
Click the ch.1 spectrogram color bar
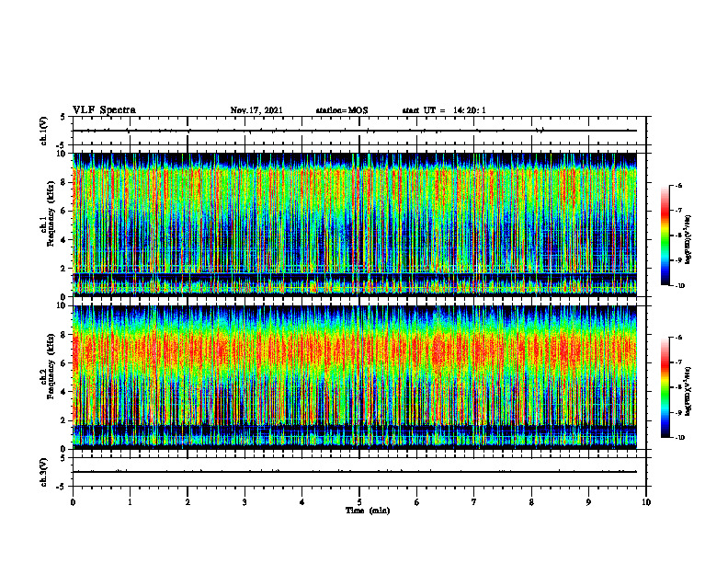665,236
